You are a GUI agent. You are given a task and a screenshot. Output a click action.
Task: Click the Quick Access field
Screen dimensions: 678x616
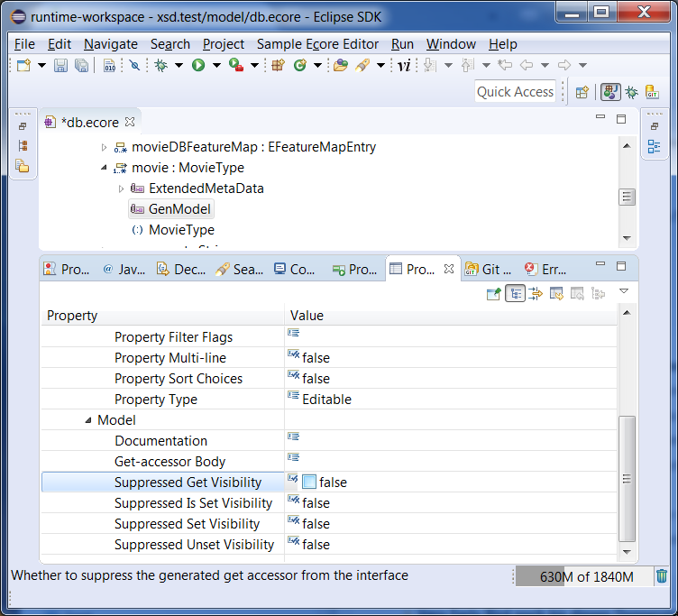click(x=515, y=92)
